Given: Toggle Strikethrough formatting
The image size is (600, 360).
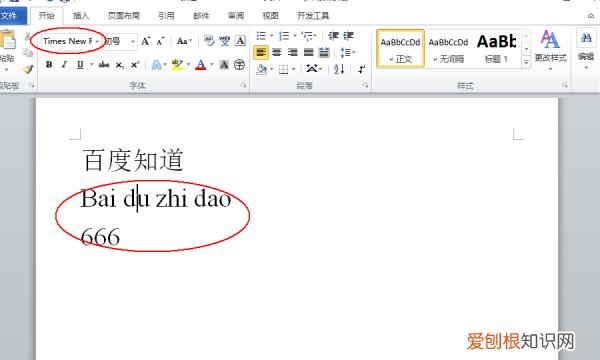Looking at the screenshot, I should pyautogui.click(x=104, y=65).
